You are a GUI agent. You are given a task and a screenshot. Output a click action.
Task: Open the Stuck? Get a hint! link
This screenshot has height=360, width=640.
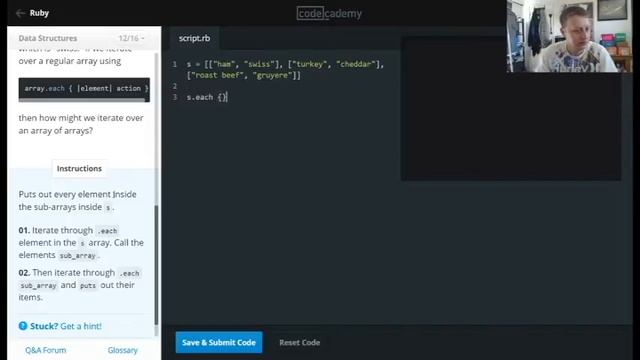pyautogui.click(x=66, y=326)
